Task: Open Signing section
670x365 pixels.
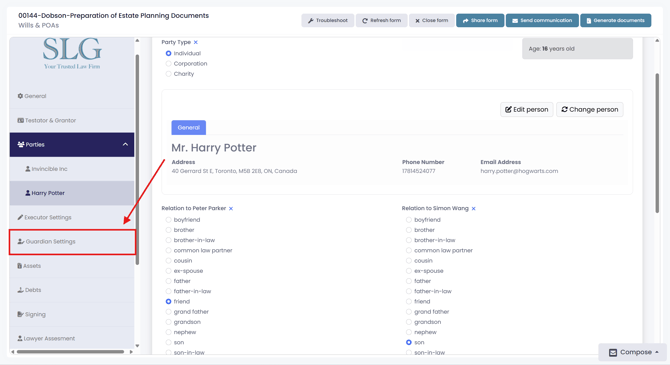Action: (72, 315)
